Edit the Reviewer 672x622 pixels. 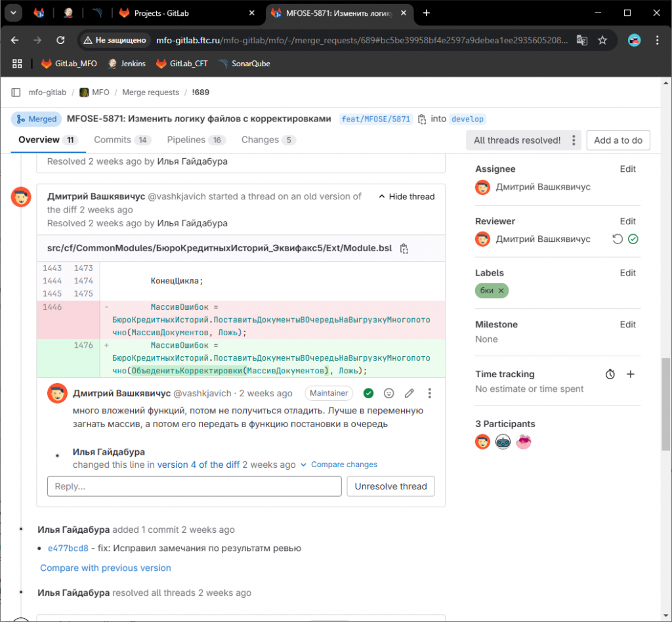pos(627,221)
